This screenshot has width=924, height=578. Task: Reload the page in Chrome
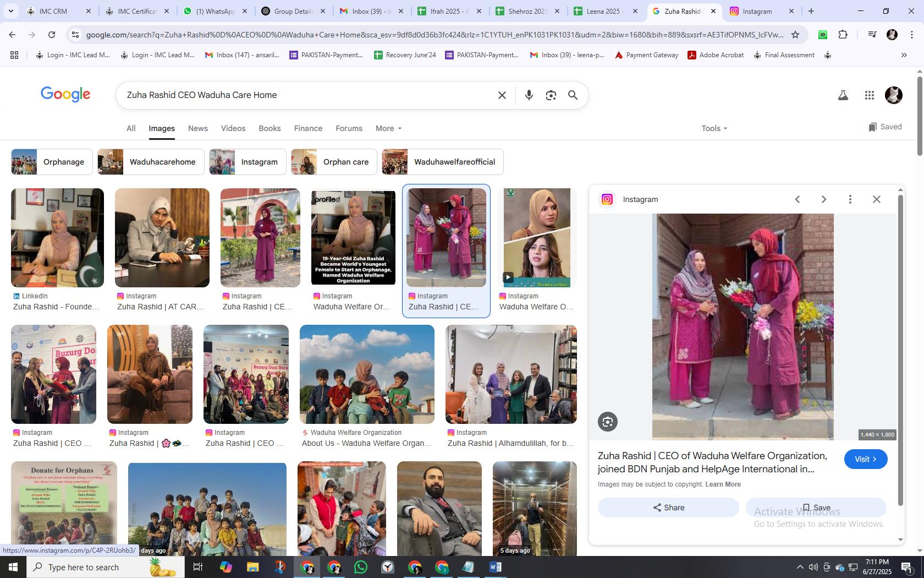pos(52,35)
